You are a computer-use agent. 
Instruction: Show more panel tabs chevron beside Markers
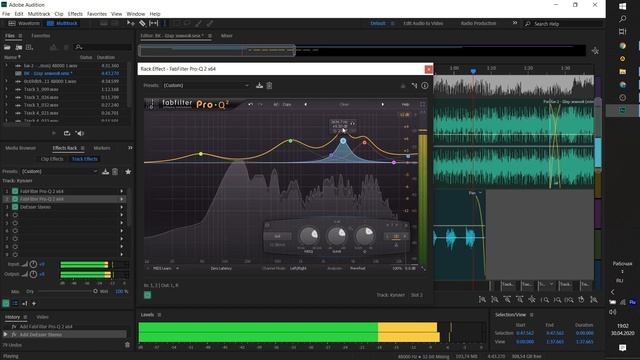pyautogui.click(x=130, y=148)
